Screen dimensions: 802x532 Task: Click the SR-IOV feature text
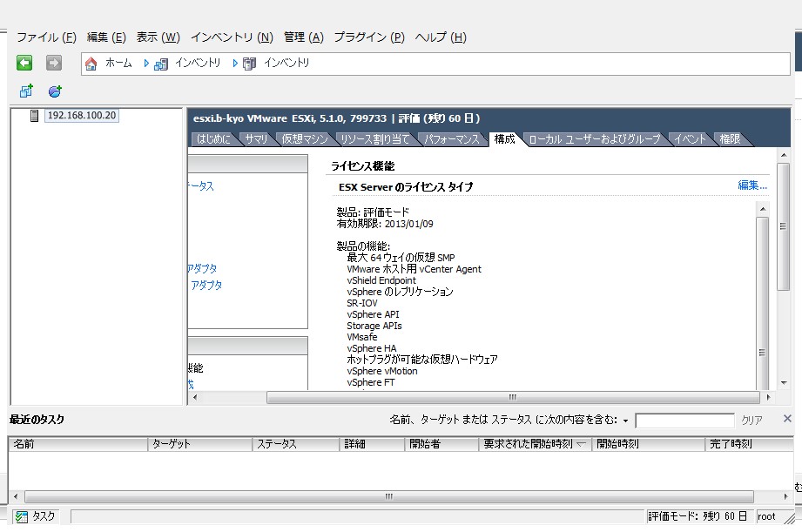click(x=362, y=303)
